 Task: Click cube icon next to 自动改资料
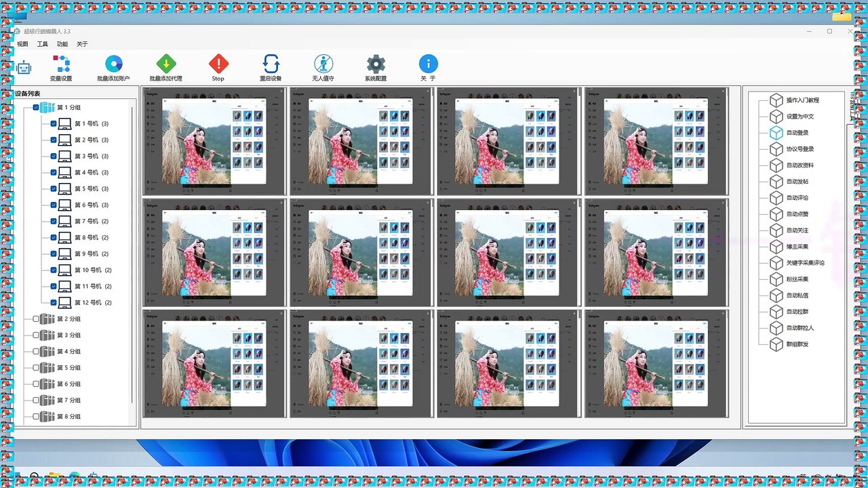point(776,165)
